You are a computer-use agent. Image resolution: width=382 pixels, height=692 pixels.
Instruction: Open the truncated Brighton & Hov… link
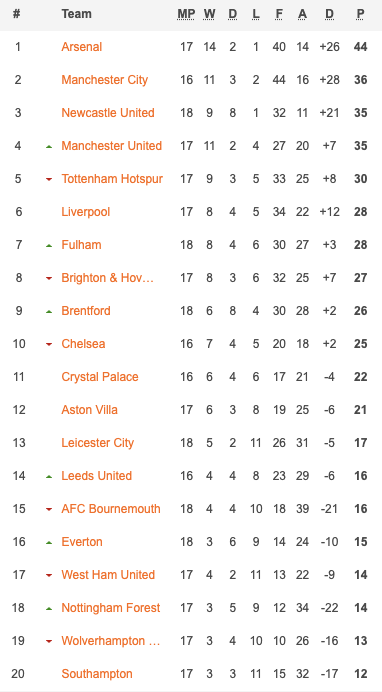coord(108,278)
